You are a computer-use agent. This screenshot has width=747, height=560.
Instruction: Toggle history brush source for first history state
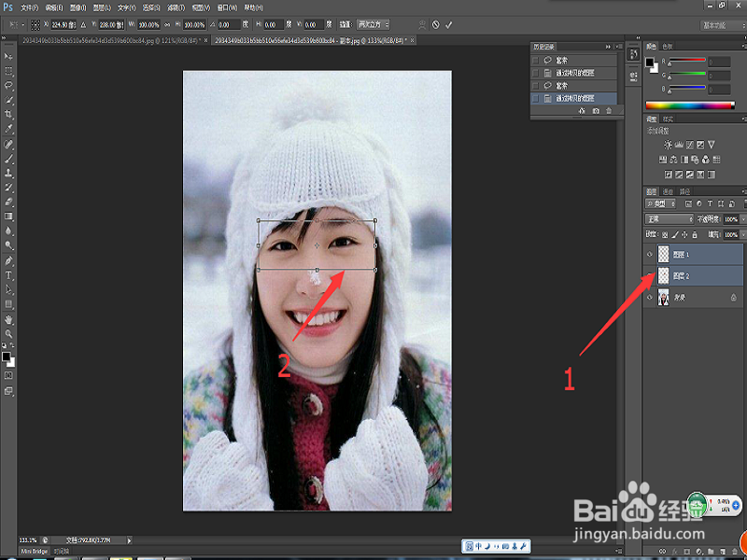coord(535,61)
